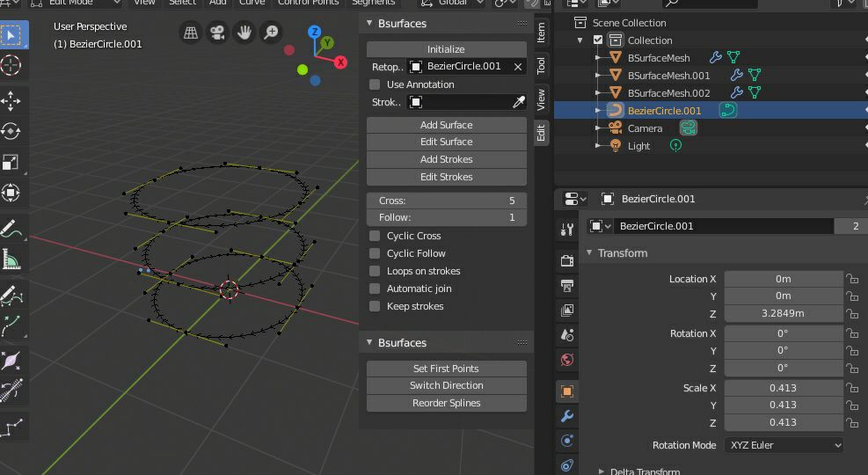Collapse the lower Bsurfaces panel
The width and height of the screenshot is (868, 475).
point(369,342)
